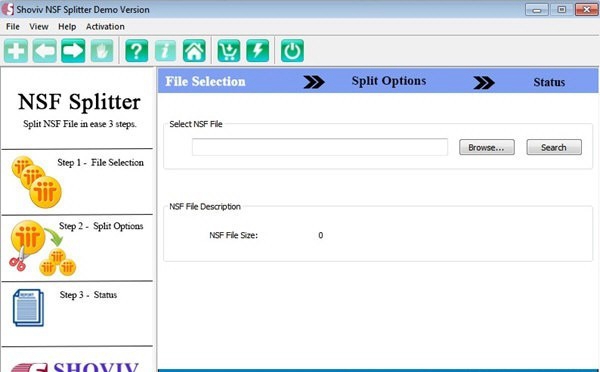The height and width of the screenshot is (372, 600).
Task: Click the italic 'i' info icon
Action: (x=165, y=51)
